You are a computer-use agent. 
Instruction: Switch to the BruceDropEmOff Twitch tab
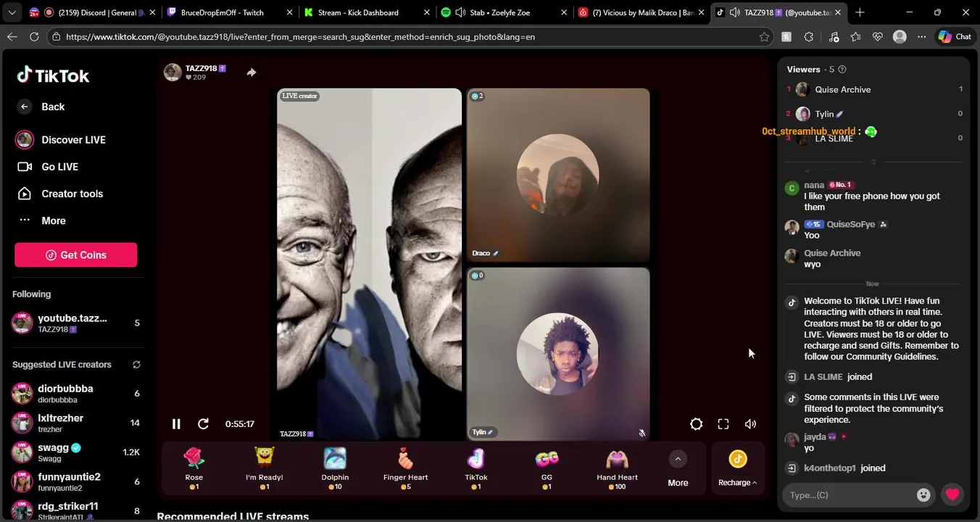pos(228,12)
